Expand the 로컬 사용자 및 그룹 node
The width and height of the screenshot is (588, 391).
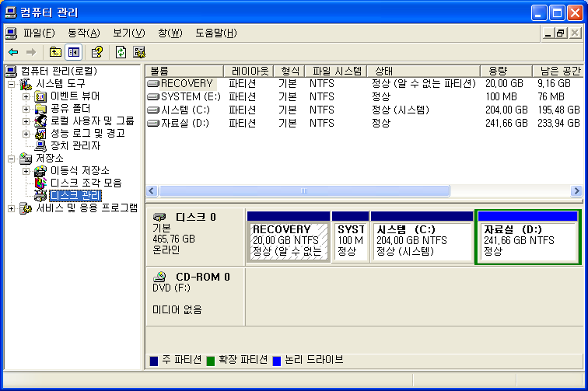pyautogui.click(x=26, y=121)
